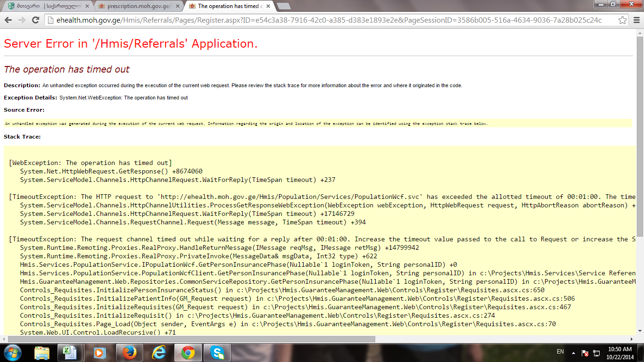The height and width of the screenshot is (362, 644).
Task: Click the Forward navigation arrow
Action: (22, 20)
